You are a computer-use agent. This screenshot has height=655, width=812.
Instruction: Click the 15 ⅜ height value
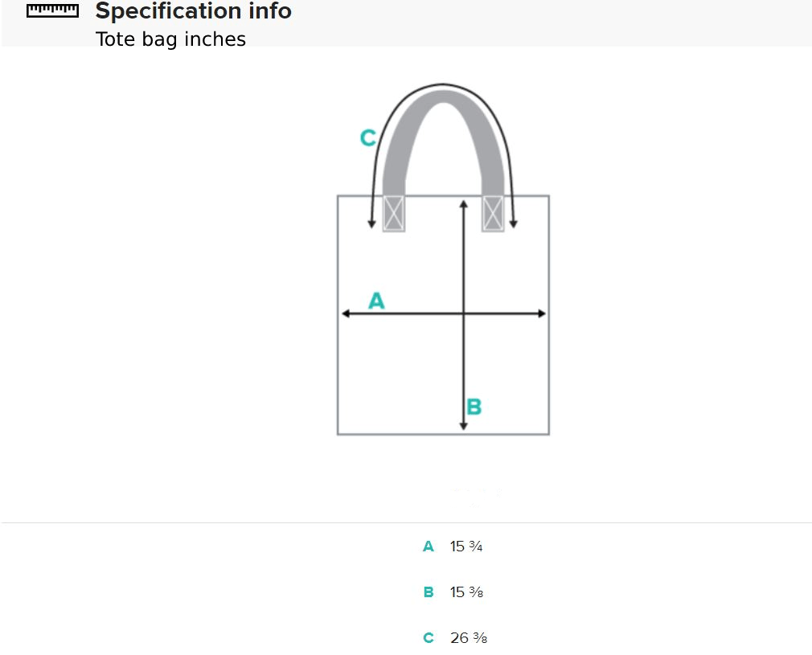tap(466, 592)
